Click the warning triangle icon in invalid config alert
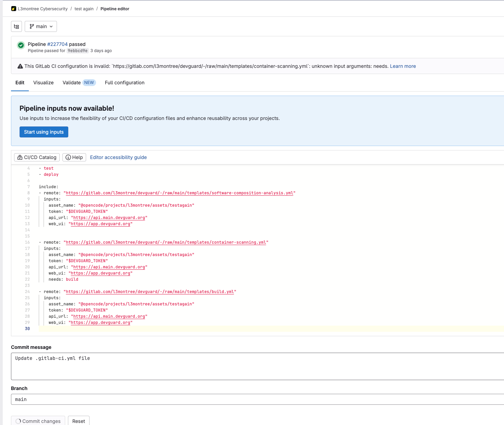 pyautogui.click(x=20, y=66)
